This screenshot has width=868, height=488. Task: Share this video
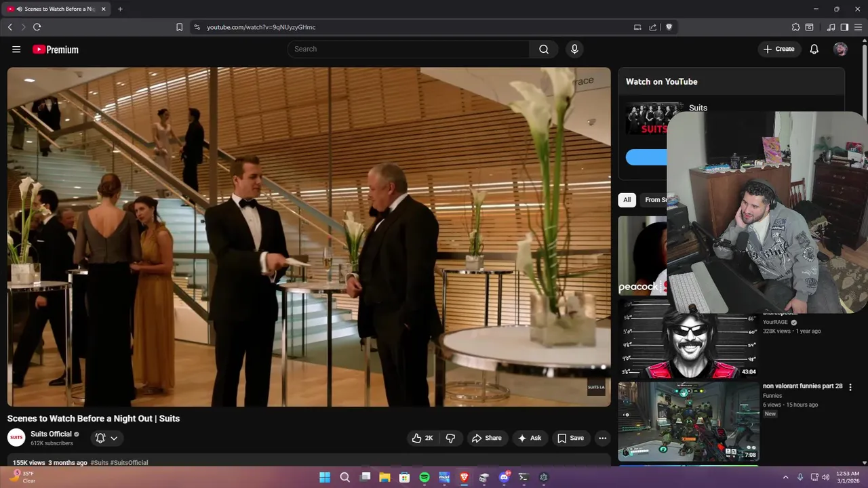(x=487, y=438)
